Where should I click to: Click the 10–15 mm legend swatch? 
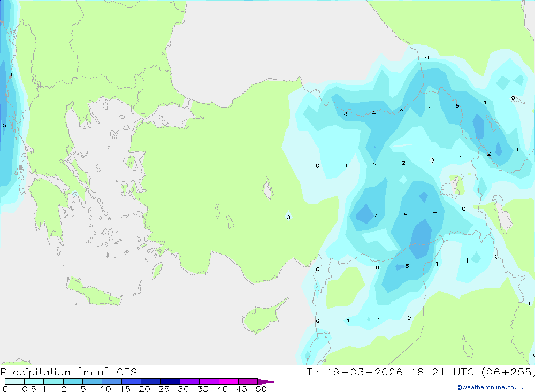click(112, 381)
